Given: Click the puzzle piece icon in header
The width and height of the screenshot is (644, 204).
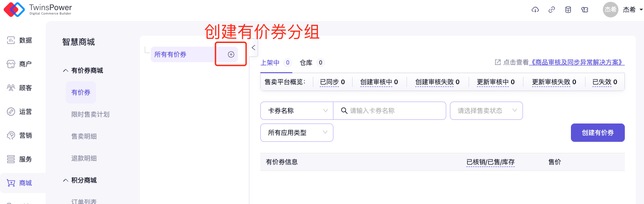Looking at the screenshot, I should pyautogui.click(x=585, y=10).
